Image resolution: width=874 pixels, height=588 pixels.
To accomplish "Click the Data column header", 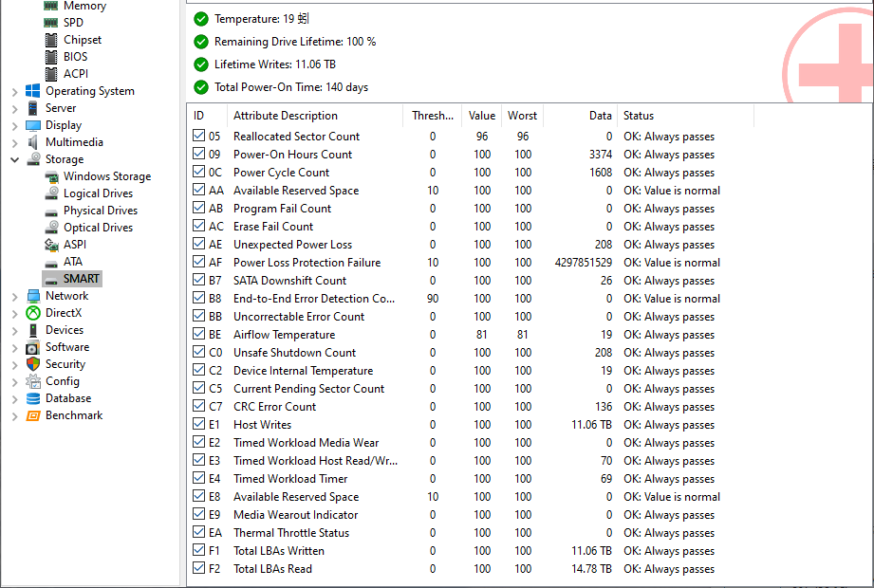I will 580,116.
